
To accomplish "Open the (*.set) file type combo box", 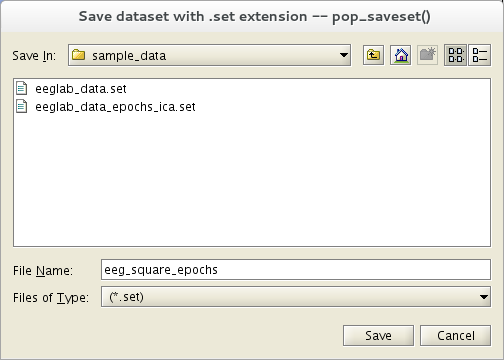I will click(296, 297).
